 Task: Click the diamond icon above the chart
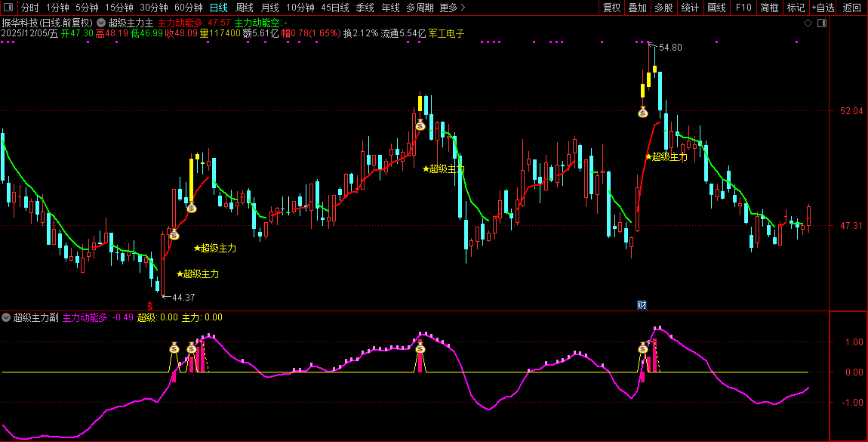point(808,23)
